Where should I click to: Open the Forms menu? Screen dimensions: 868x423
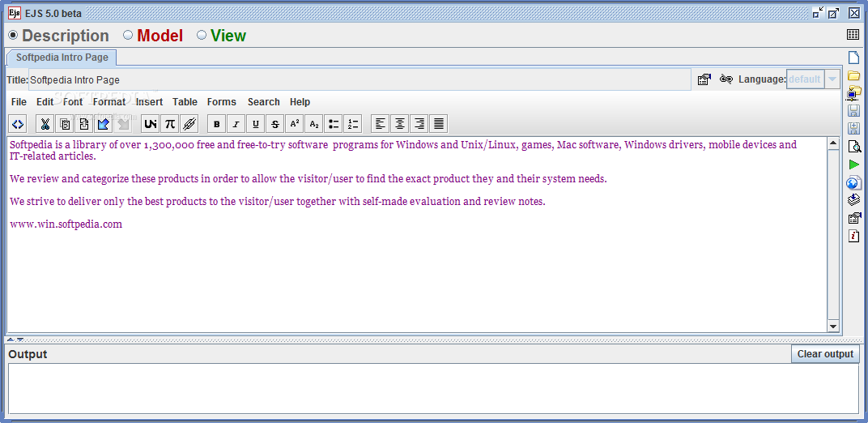221,102
